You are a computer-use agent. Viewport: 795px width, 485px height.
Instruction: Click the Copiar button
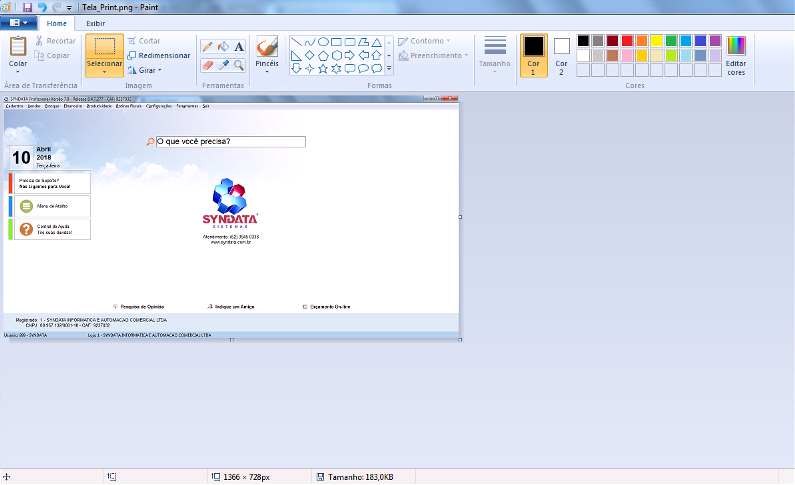tap(52, 55)
